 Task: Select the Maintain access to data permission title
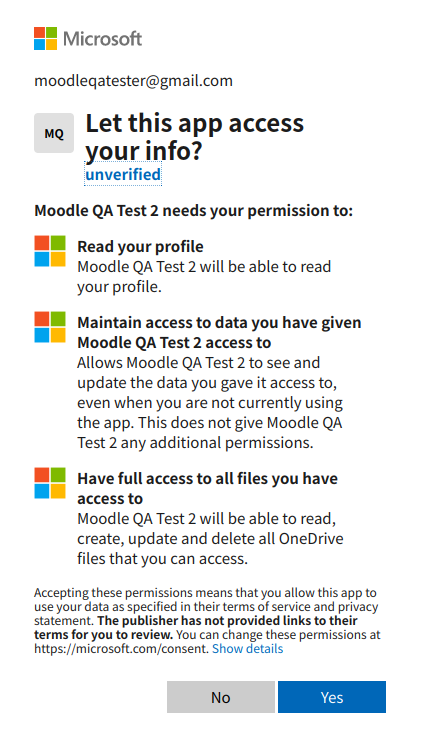pyautogui.click(x=219, y=332)
